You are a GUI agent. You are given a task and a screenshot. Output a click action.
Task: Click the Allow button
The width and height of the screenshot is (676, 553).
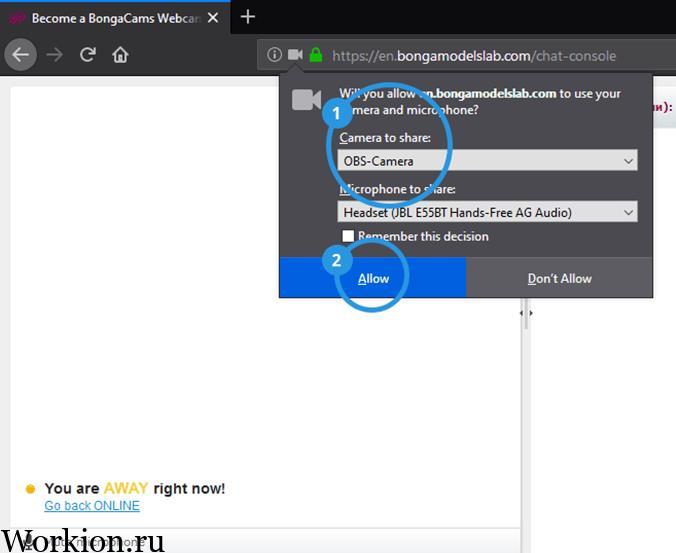373,278
